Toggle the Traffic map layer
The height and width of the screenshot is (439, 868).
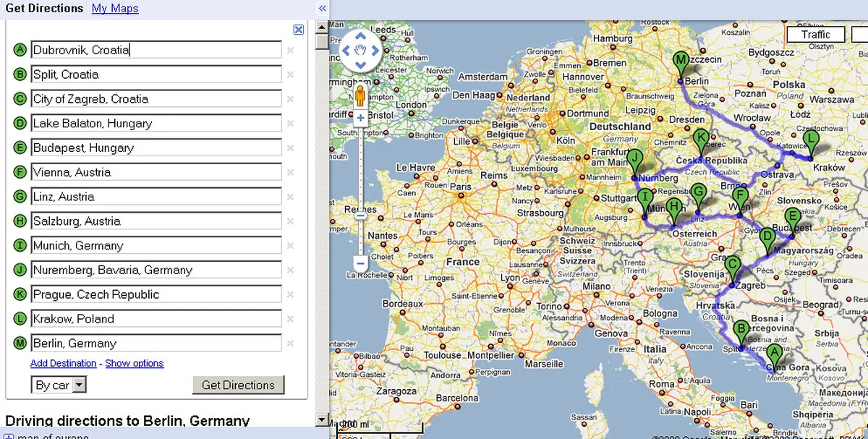(815, 35)
